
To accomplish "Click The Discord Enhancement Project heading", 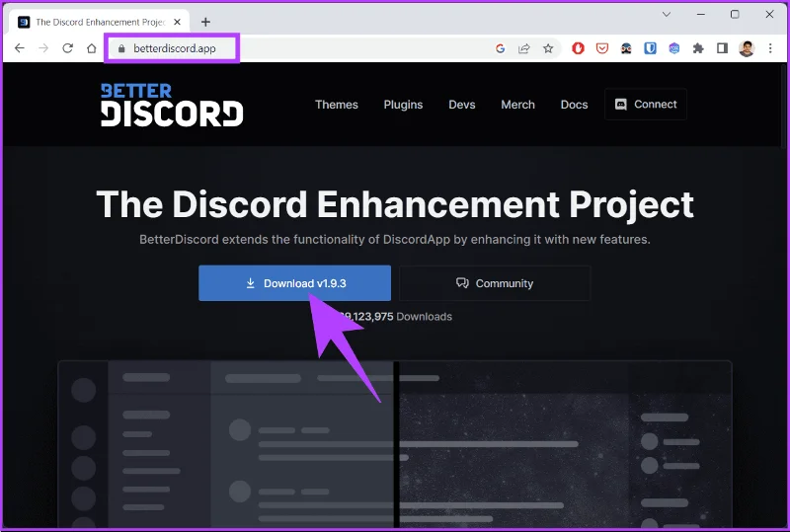I will coord(395,204).
